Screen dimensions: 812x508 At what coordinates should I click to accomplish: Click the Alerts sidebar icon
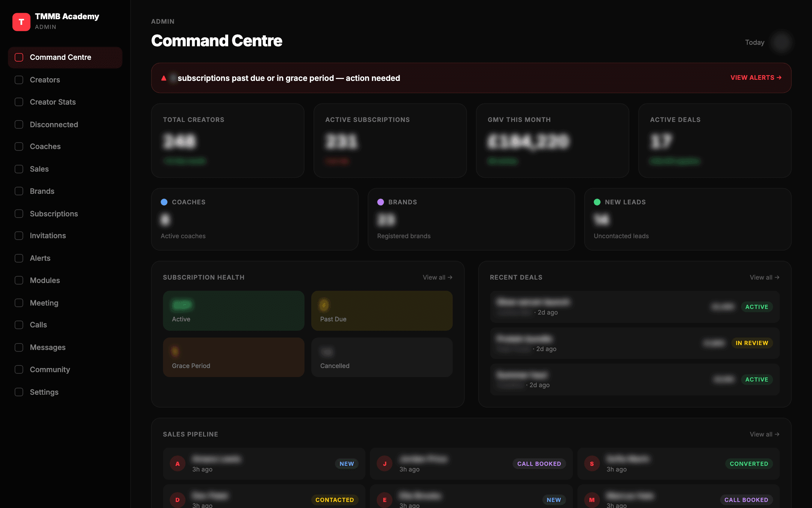click(x=19, y=258)
